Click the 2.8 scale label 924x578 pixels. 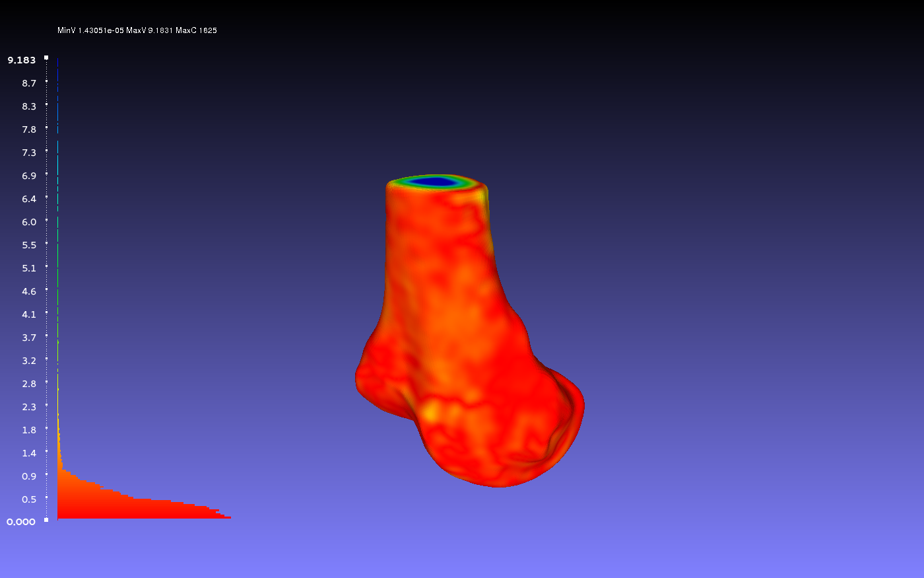(x=29, y=384)
